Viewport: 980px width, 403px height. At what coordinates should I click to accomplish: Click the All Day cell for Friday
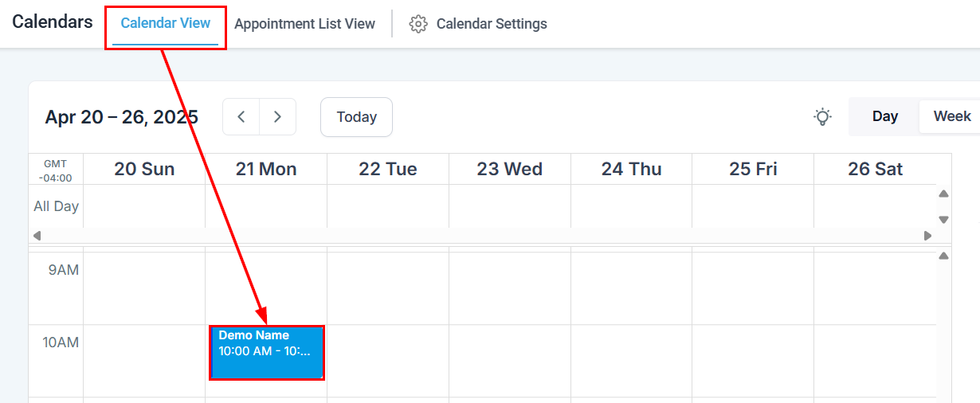click(753, 206)
